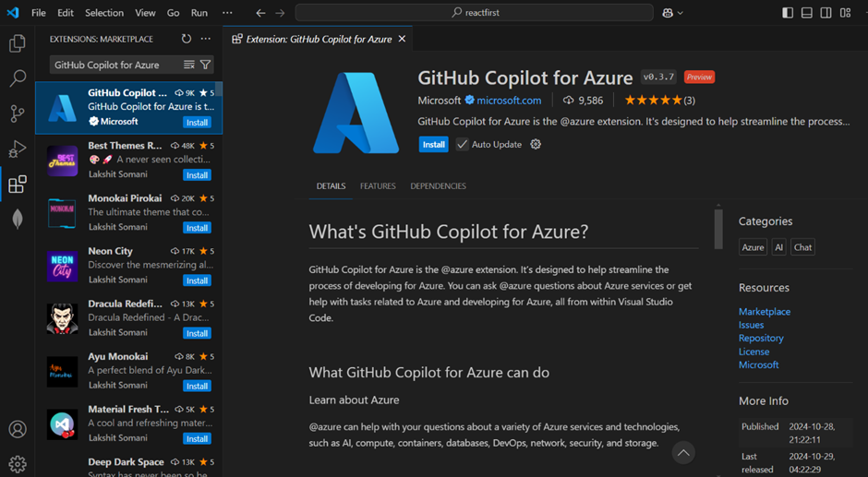Open Run and Debug view
Screen dimensions: 868x477
coord(18,149)
